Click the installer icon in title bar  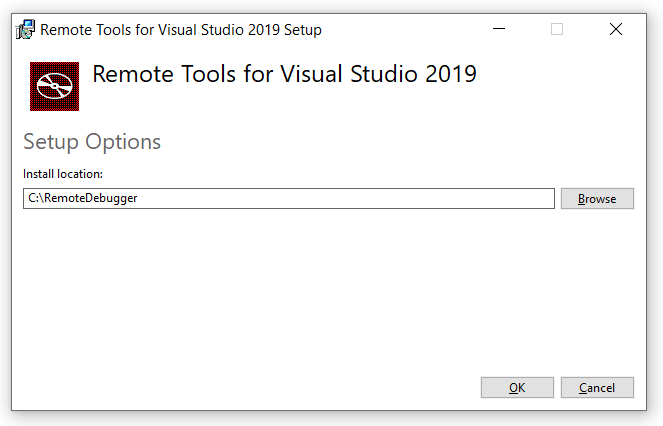tap(25, 30)
